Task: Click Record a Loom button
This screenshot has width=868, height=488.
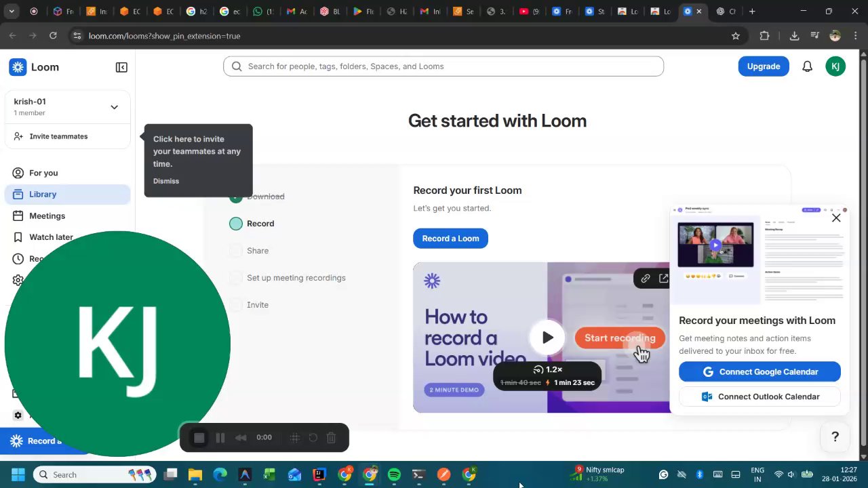Action: (450, 239)
